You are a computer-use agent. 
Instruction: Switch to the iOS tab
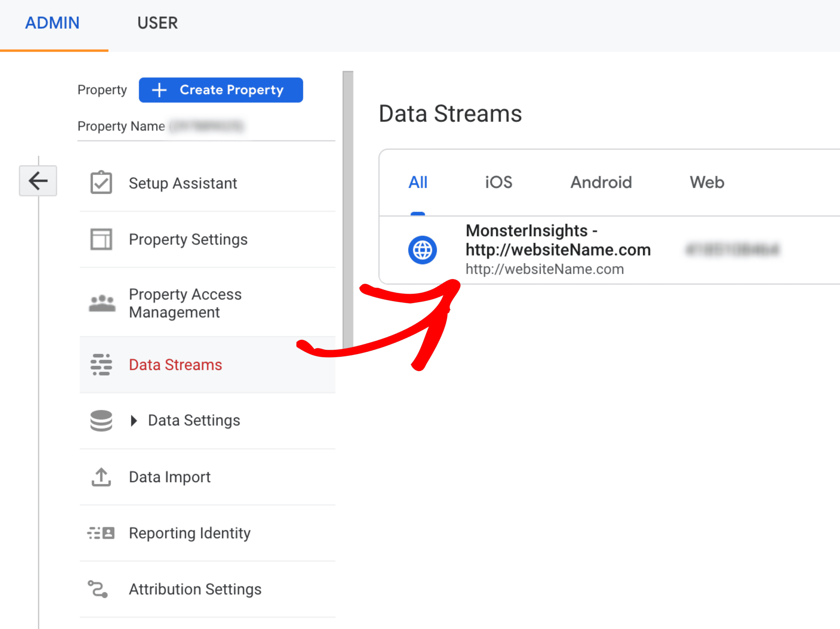point(498,182)
